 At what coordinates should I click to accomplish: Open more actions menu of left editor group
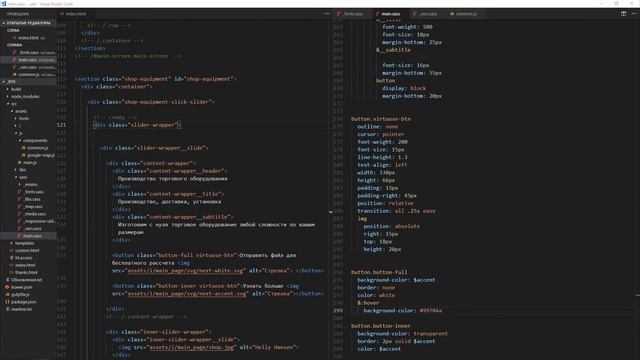(327, 13)
